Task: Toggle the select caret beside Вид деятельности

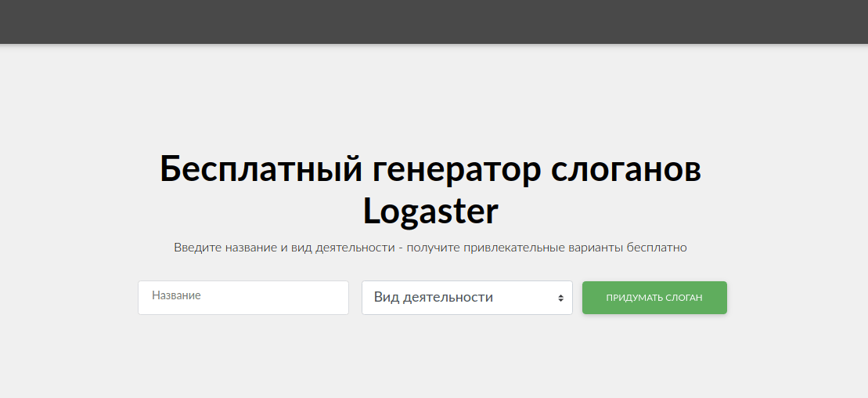Action: point(560,298)
